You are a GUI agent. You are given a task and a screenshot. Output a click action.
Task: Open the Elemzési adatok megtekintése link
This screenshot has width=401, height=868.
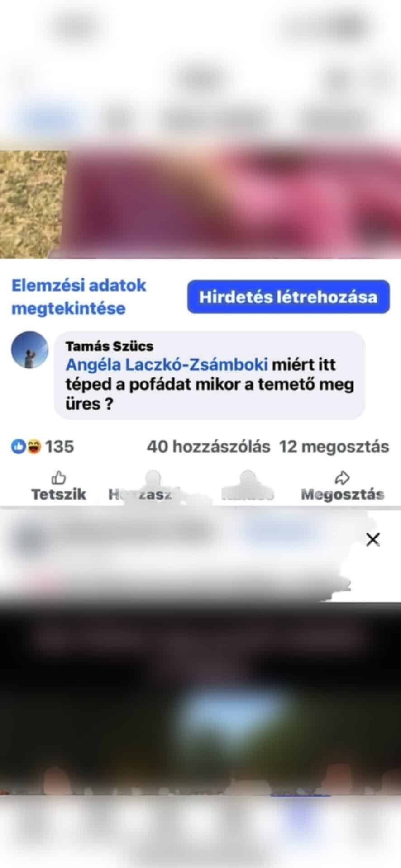pos(79,297)
